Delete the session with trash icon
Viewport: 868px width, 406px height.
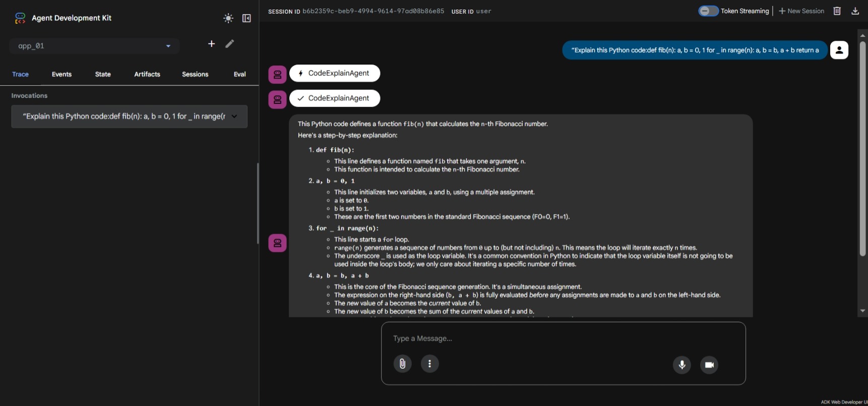coord(837,11)
